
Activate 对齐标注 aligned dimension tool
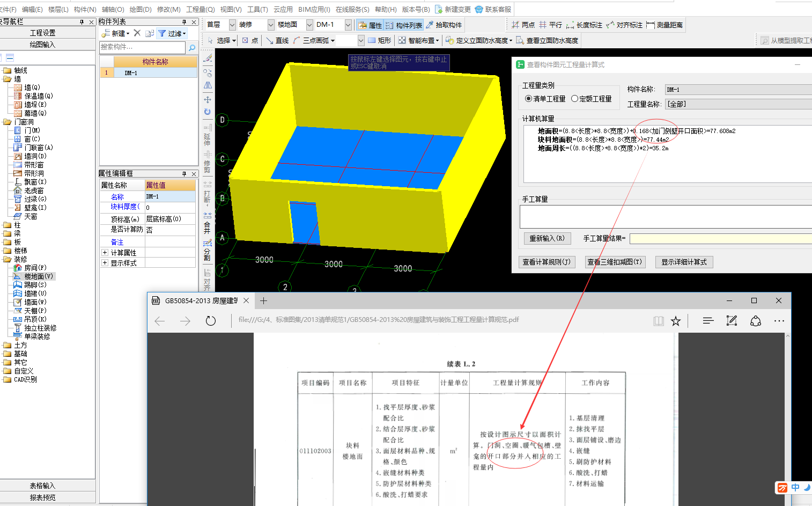pyautogui.click(x=624, y=25)
